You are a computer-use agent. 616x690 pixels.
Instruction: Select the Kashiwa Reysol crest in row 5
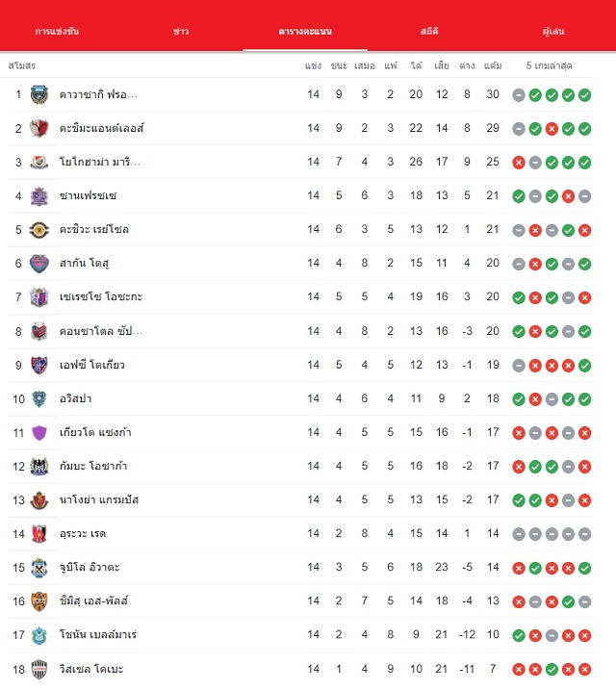point(39,230)
